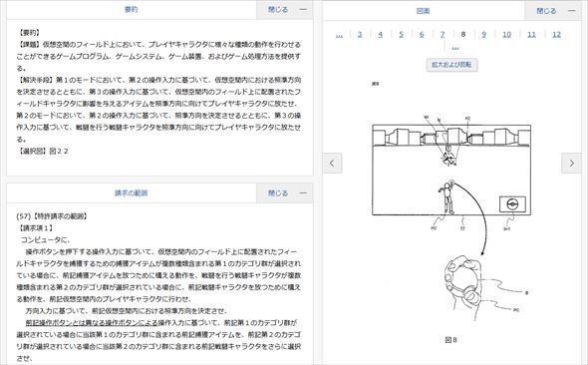Select the 請求の範囲 panel header
Screen dimensions: 588x365
(132, 192)
